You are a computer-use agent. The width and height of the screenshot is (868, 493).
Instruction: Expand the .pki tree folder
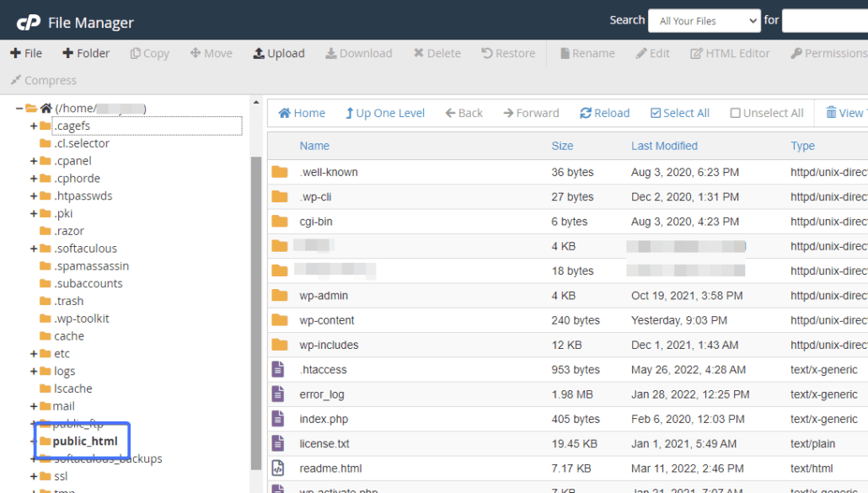coord(34,213)
